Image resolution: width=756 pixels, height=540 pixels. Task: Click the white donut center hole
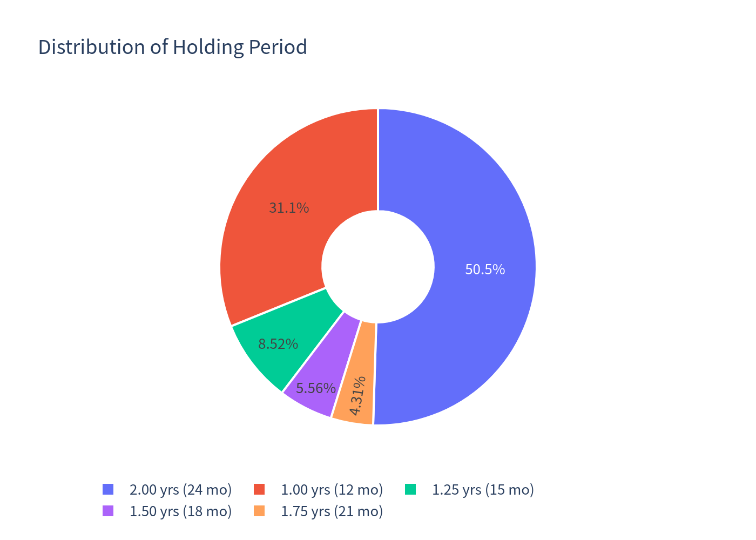point(378,267)
